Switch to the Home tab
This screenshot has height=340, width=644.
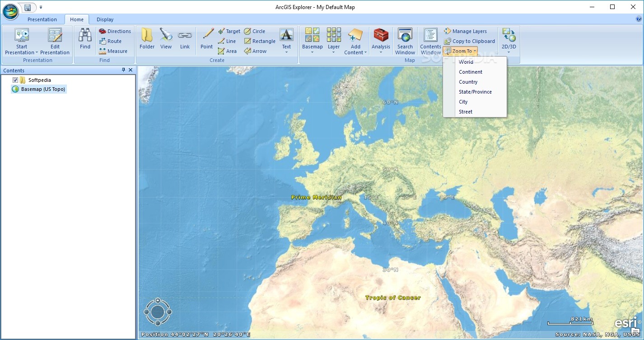pos(77,19)
